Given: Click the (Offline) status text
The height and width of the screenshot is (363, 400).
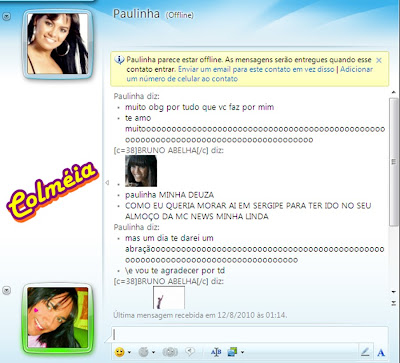Looking at the screenshot, I should (180, 15).
